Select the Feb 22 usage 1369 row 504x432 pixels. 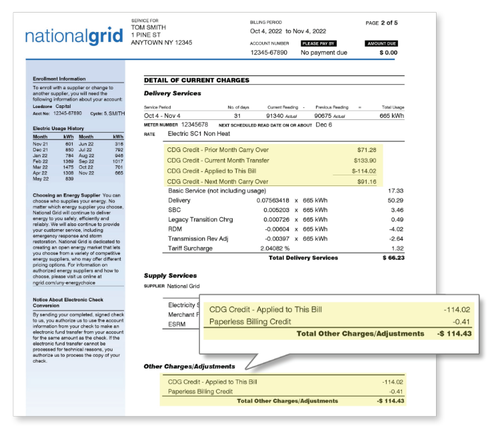tap(53, 161)
